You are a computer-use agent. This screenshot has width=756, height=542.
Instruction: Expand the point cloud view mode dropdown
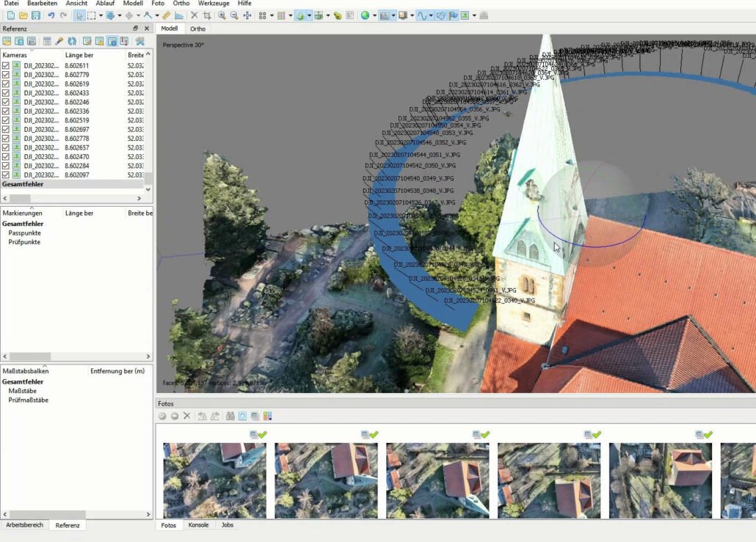click(x=272, y=15)
